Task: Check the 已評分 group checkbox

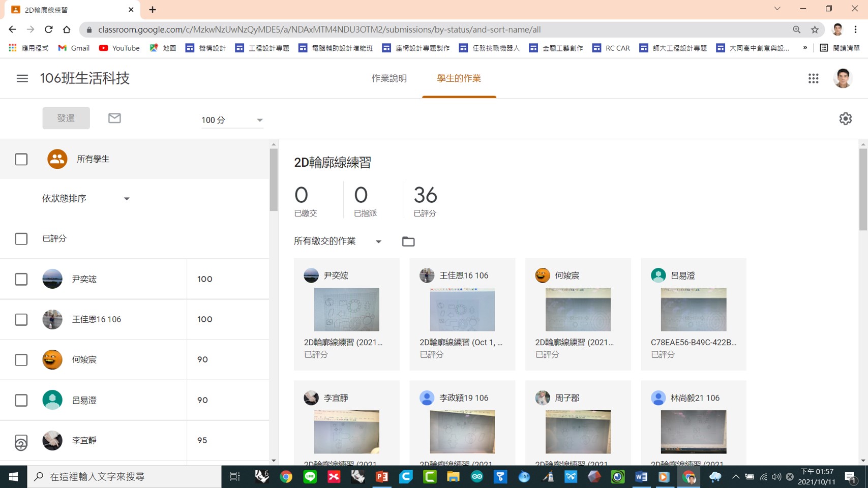Action: 21,239
